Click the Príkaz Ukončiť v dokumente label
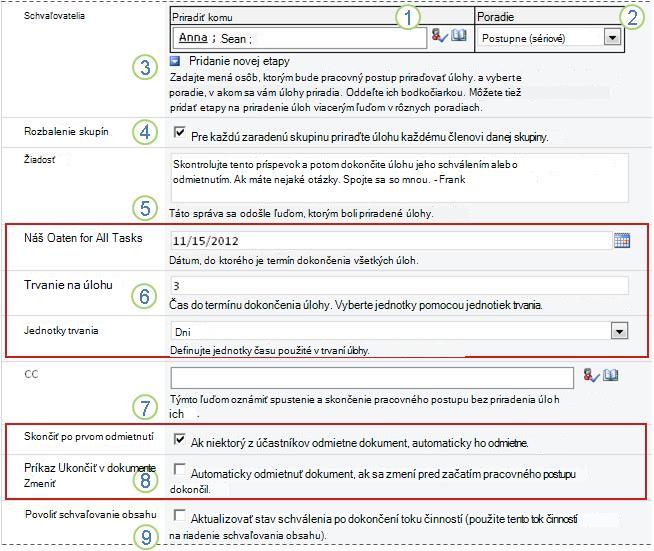Viewport: 654px width, 551px height. coord(90,468)
